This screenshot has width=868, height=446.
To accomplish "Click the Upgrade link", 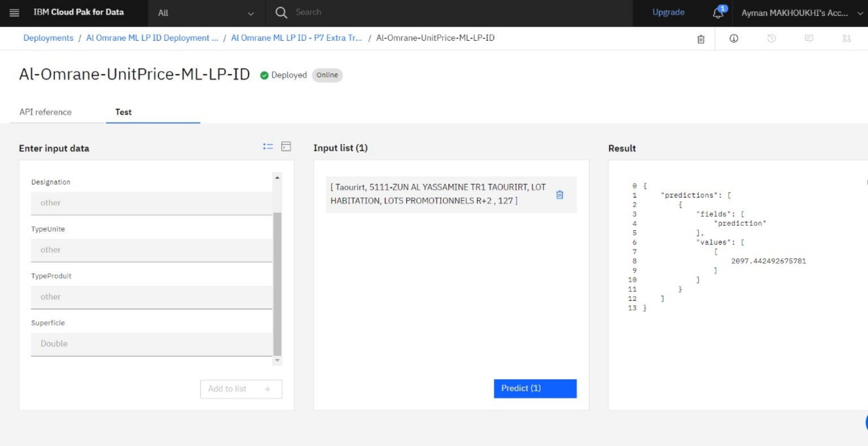I will click(668, 12).
